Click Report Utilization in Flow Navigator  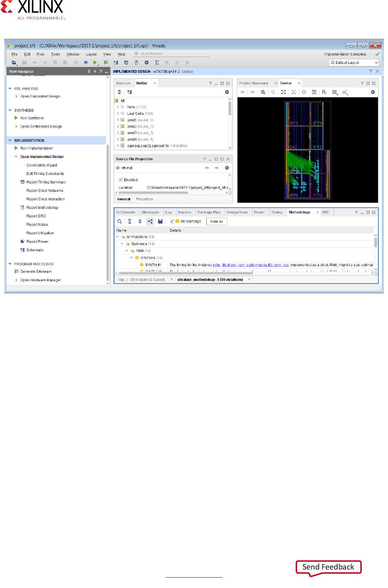pos(40,233)
